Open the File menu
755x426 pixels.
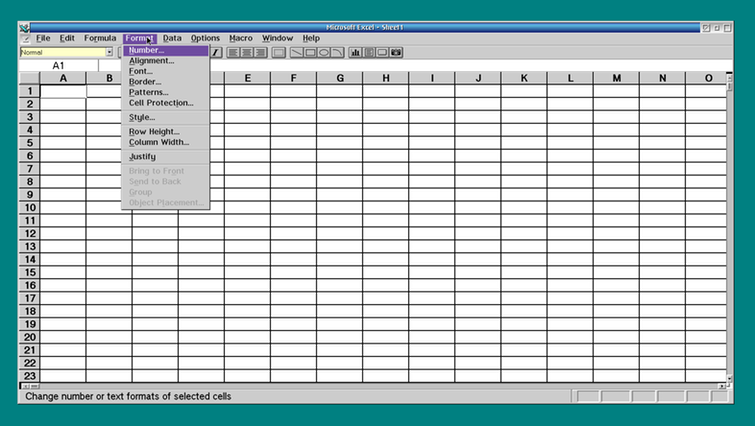(43, 38)
